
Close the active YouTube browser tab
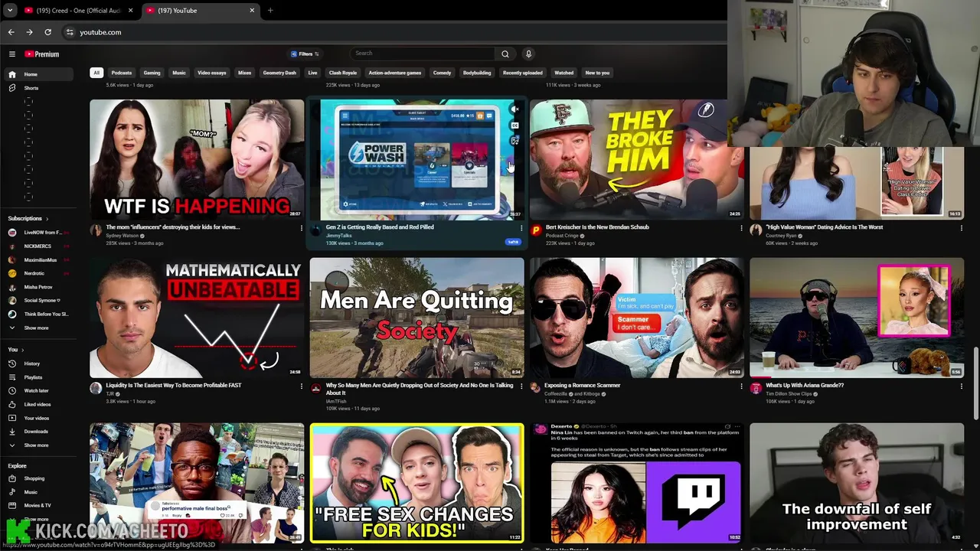[x=252, y=11]
